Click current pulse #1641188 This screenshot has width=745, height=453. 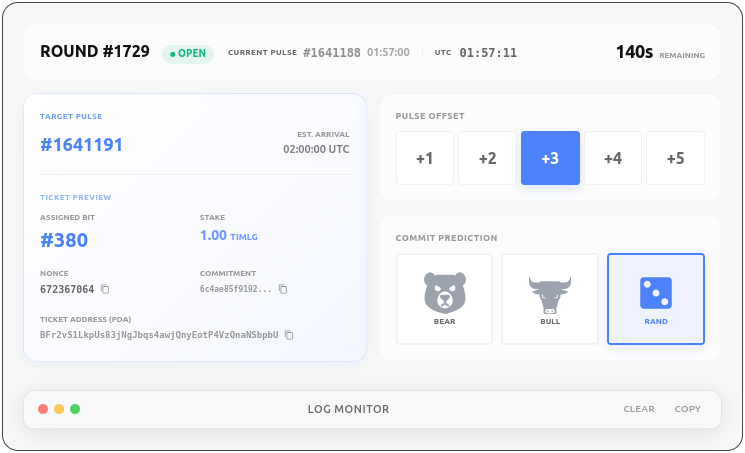332,53
